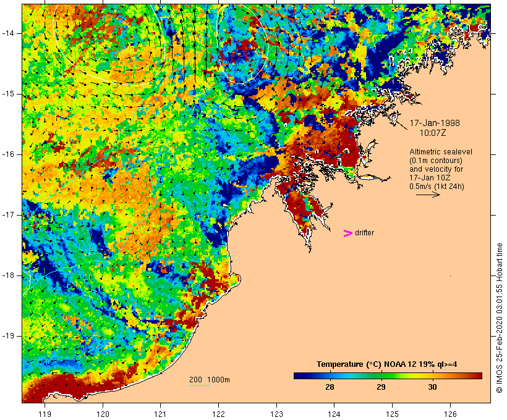The image size is (507, 420).
Task: Click the '17-Jan 10Z' caption line
Action: click(x=430, y=178)
